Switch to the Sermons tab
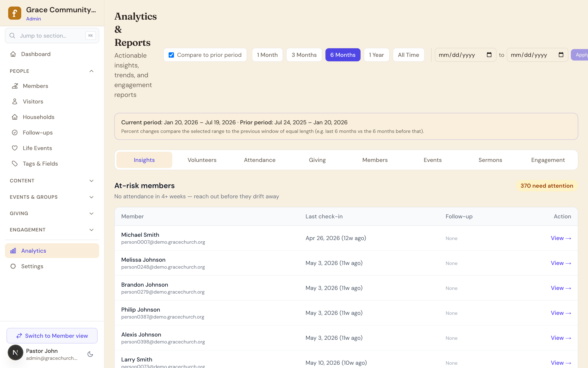 [490, 160]
